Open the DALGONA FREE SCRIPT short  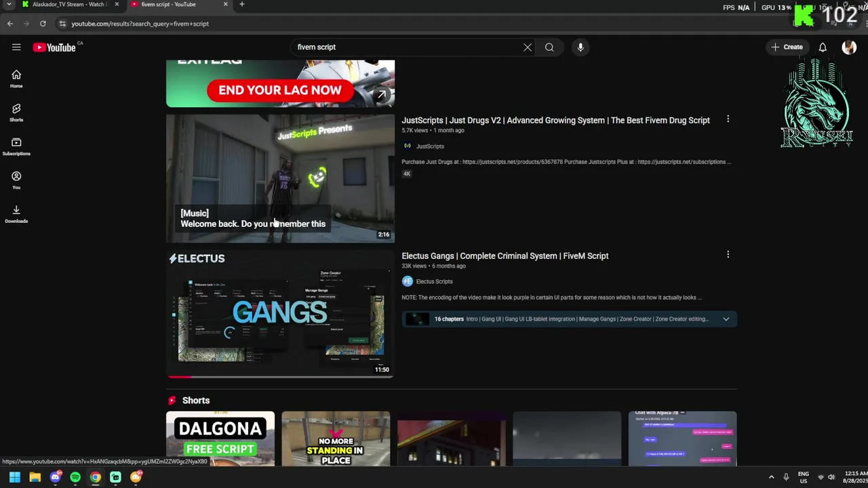click(220, 439)
